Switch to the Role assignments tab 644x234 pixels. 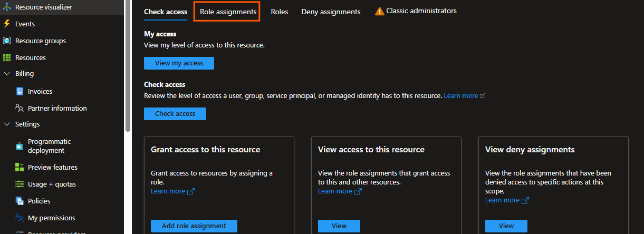coord(227,12)
